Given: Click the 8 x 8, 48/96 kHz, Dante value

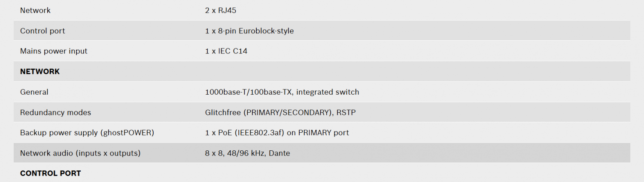Looking at the screenshot, I should point(247,153).
